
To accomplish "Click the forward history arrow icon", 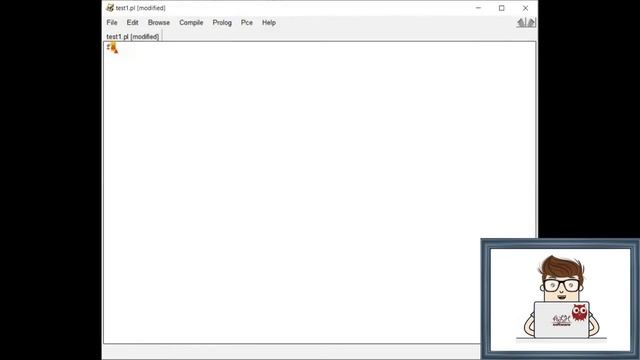I will point(531,23).
